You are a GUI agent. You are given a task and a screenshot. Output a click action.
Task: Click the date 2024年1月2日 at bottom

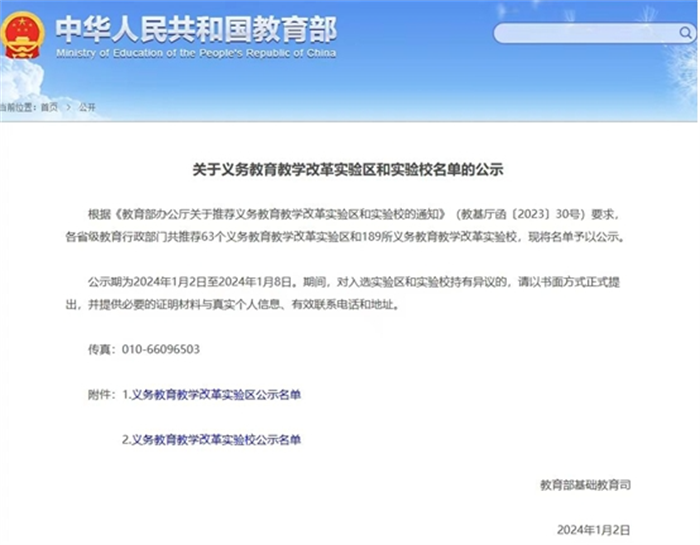[x=593, y=530]
